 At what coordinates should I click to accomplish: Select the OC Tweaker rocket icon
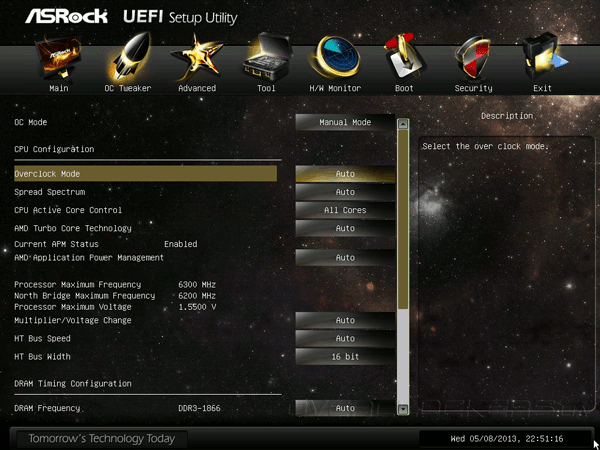[127, 56]
